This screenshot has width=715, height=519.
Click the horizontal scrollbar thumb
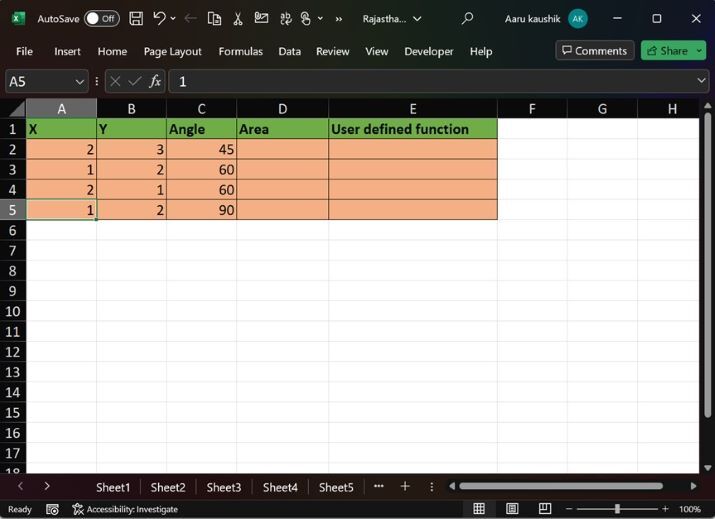(561, 486)
